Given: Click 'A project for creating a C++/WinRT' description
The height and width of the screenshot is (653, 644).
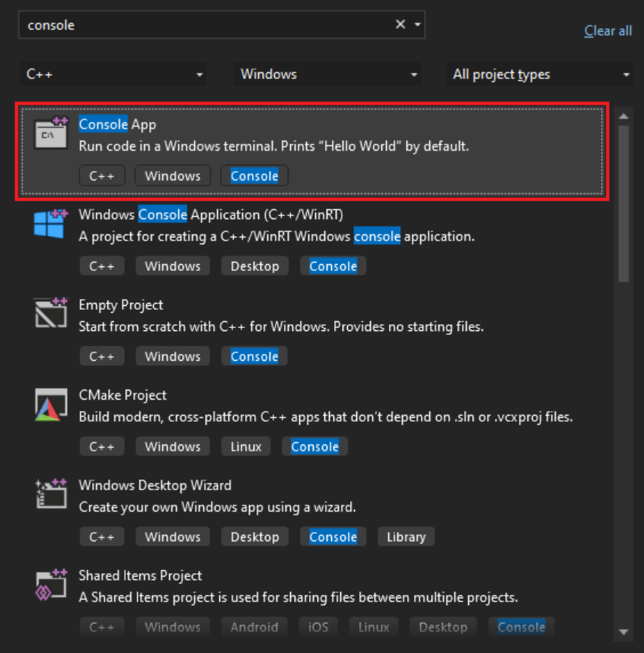Looking at the screenshot, I should point(276,237).
